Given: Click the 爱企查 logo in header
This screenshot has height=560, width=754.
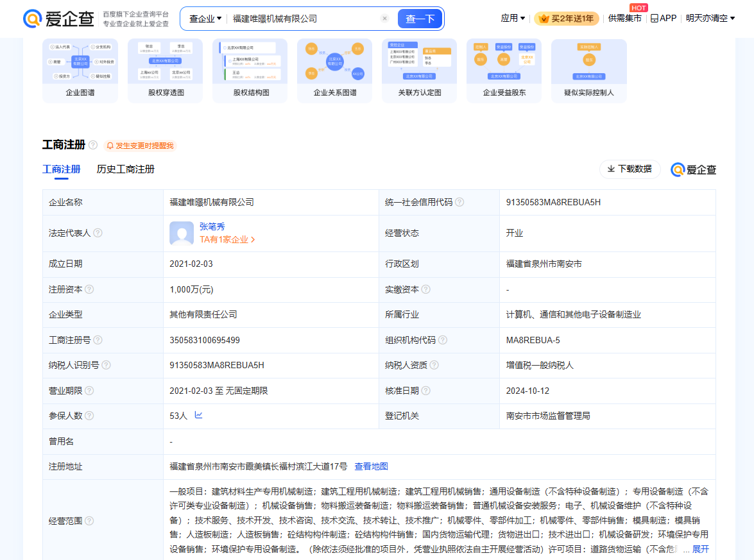Looking at the screenshot, I should click(x=59, y=19).
